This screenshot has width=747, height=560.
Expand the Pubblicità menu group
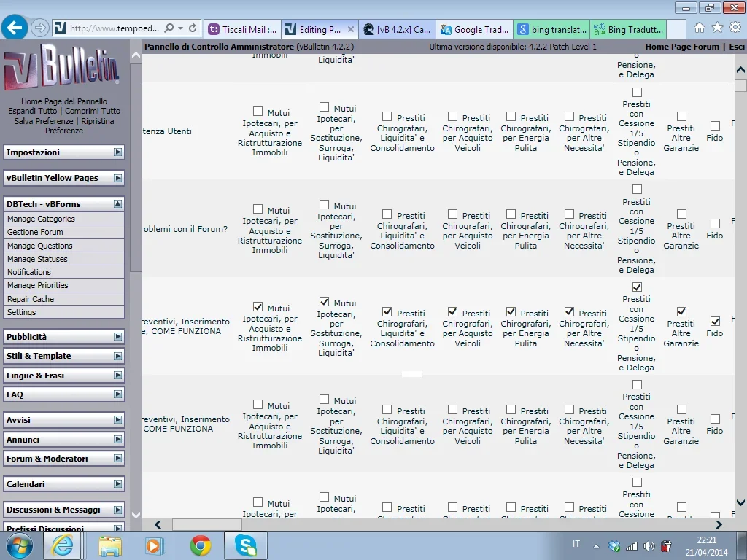(117, 337)
